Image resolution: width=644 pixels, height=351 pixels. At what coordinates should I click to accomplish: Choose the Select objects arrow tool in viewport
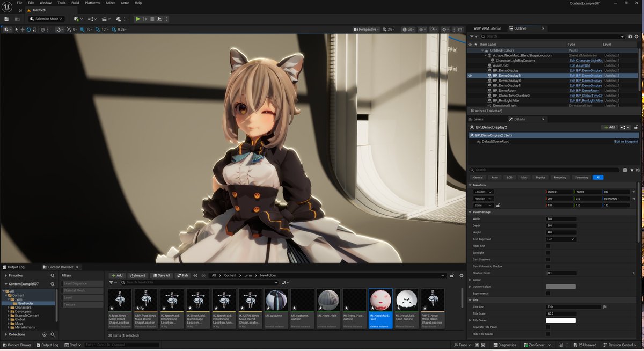[x=17, y=30]
